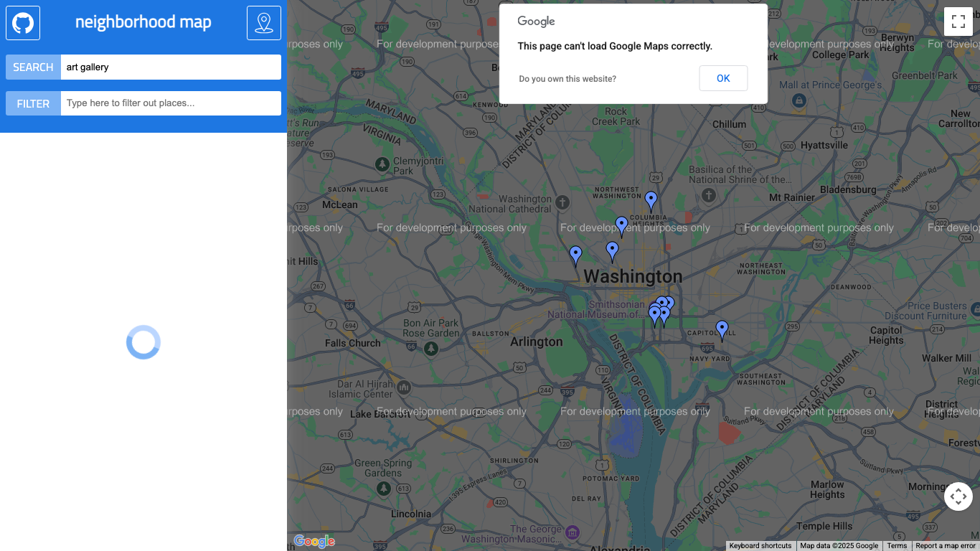Follow 'Do you own this website?' link
The width and height of the screenshot is (980, 551).
pyautogui.click(x=567, y=79)
